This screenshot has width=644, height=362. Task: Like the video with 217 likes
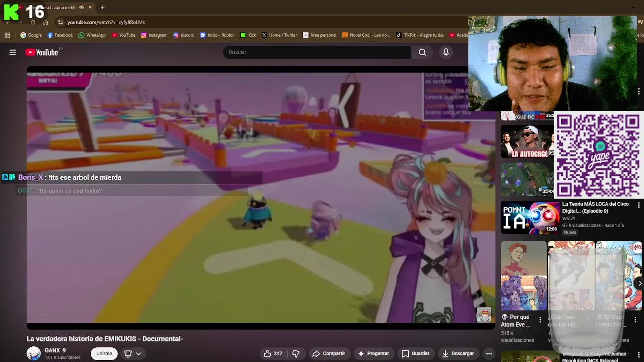tap(273, 354)
